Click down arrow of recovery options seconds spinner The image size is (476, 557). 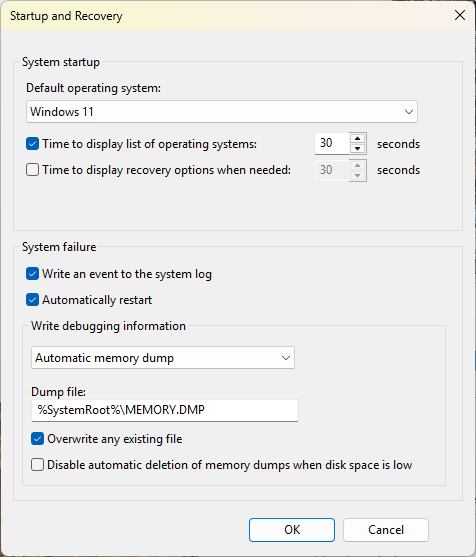[x=358, y=175]
